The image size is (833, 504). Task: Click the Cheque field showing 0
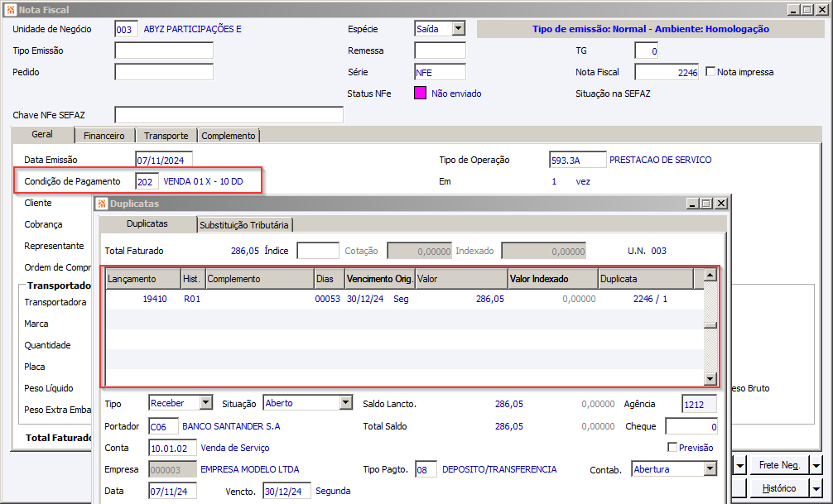tap(691, 426)
